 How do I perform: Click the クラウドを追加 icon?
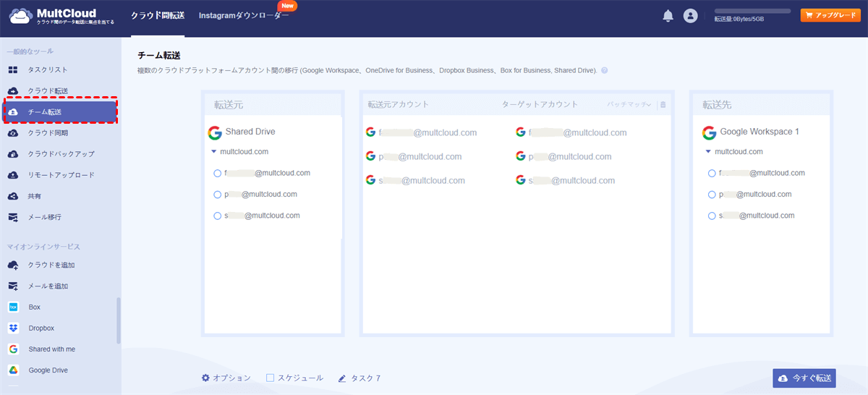[x=13, y=266]
